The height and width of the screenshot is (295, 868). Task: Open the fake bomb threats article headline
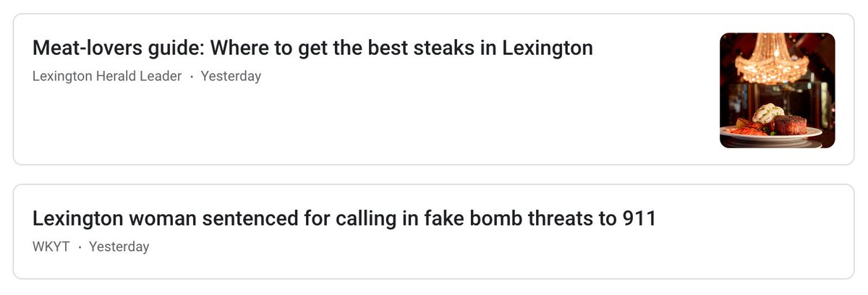point(344,218)
